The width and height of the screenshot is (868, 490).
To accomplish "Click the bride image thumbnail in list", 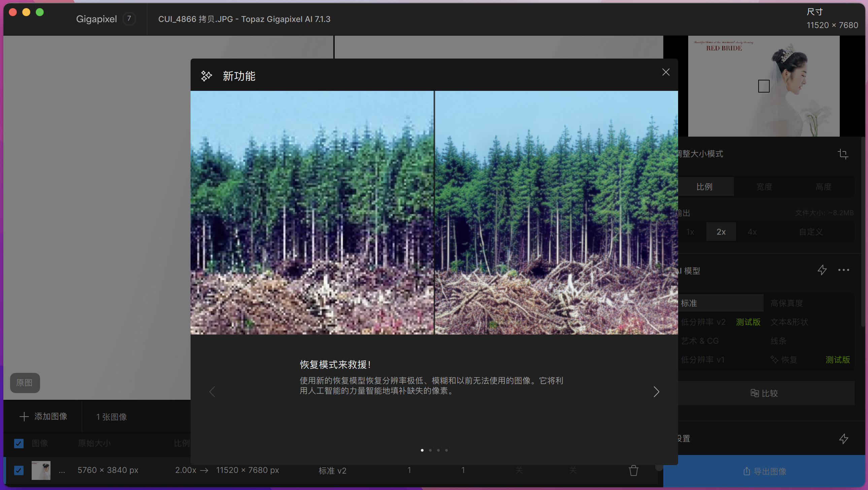I will (41, 470).
